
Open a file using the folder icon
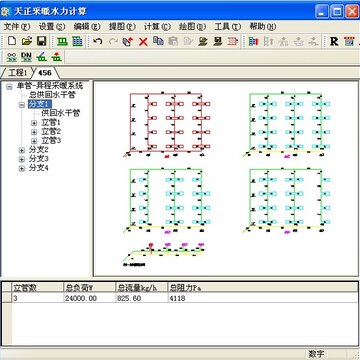point(27,41)
